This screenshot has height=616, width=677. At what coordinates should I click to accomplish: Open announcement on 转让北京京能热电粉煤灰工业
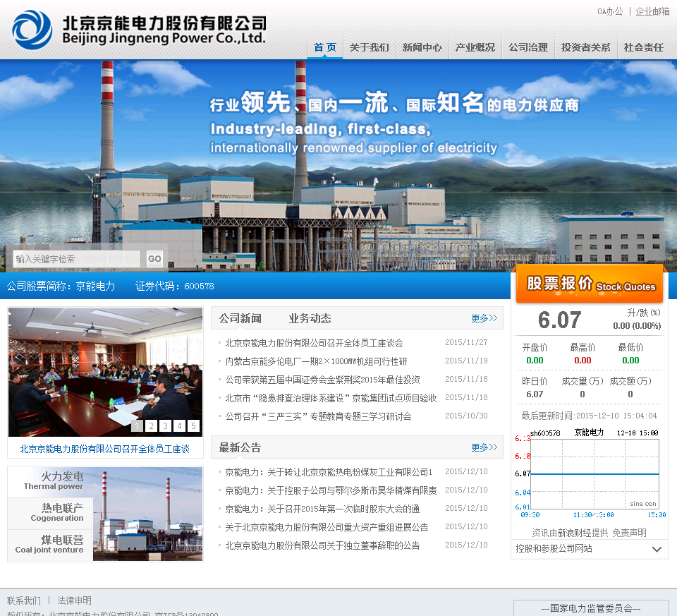(329, 472)
